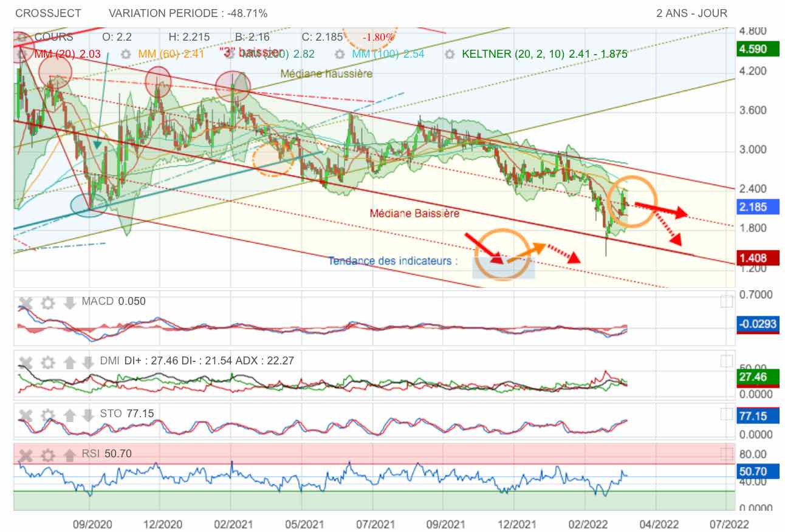The width and height of the screenshot is (785, 532).
Task: Move STO panel up
Action: (69, 415)
